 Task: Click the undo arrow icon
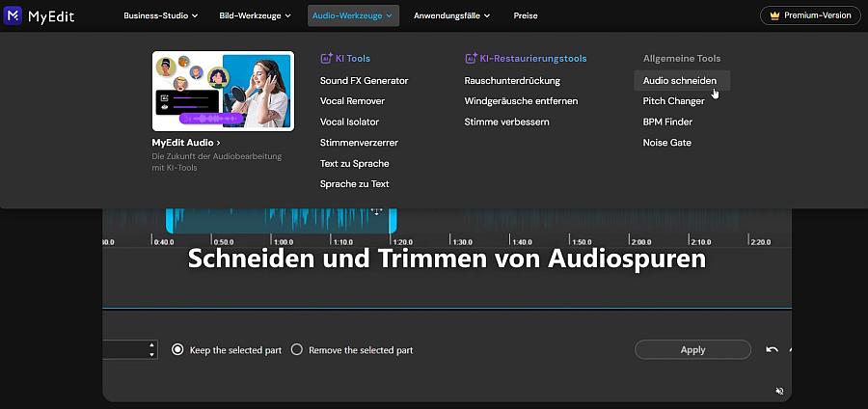point(772,350)
